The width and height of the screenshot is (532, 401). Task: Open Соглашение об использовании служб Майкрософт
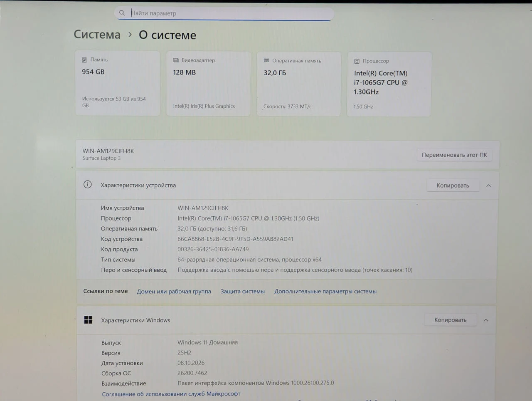coord(171,394)
